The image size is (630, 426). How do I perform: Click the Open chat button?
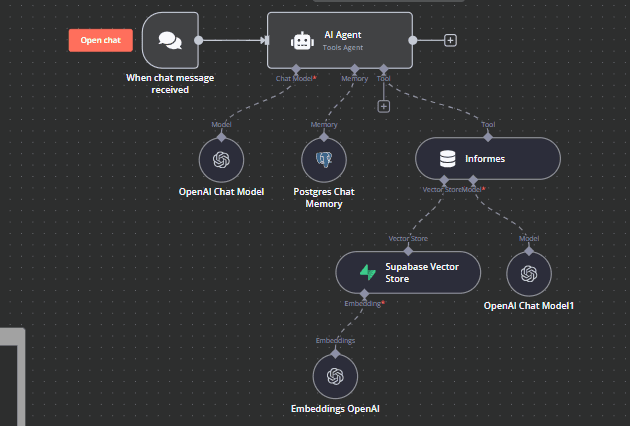(100, 40)
